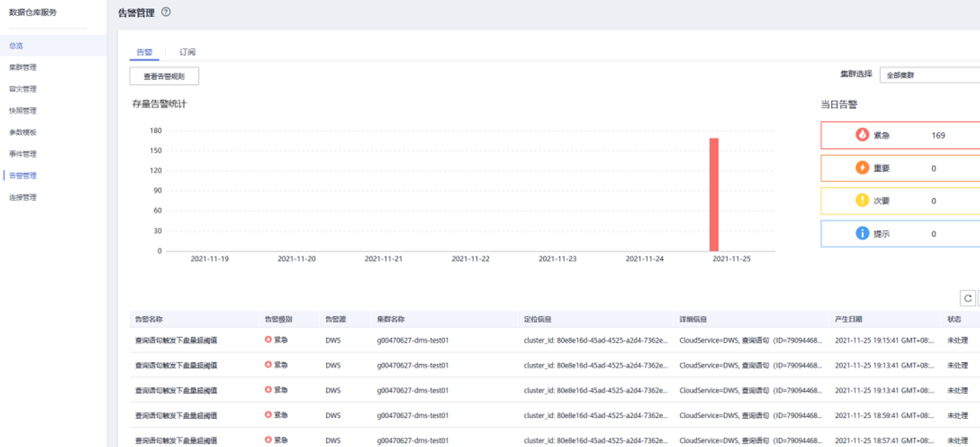Viewport: 980px width, 447px height.
Task: Click the refresh icon above the alarm table
Action: click(x=967, y=299)
